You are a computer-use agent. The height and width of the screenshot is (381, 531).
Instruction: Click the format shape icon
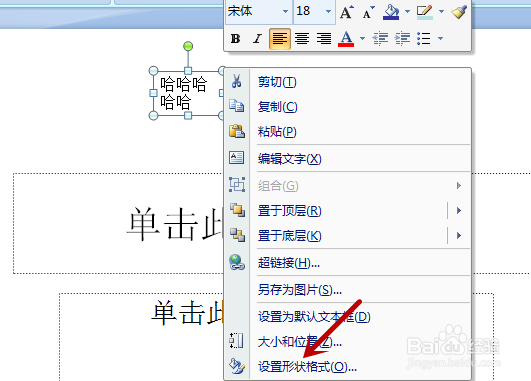coord(237,366)
